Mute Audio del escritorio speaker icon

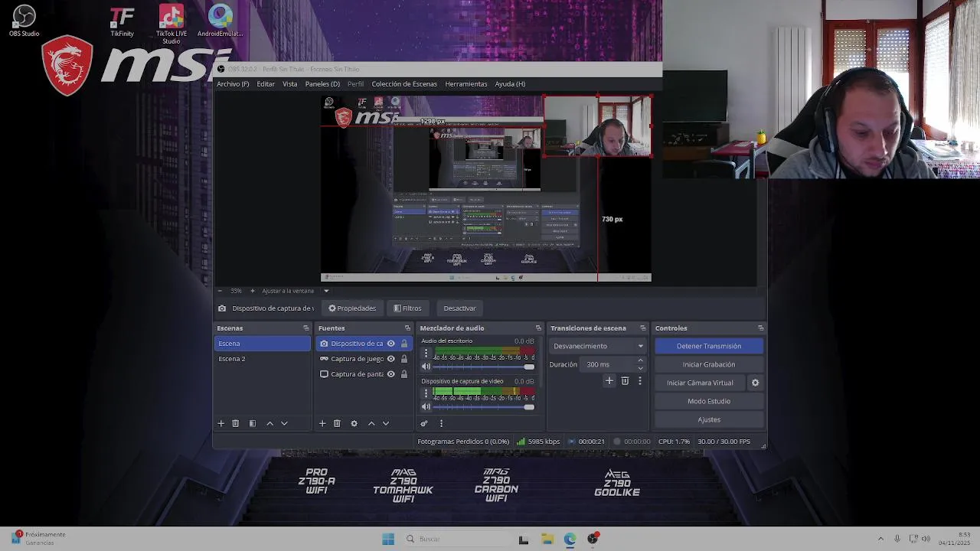(426, 367)
